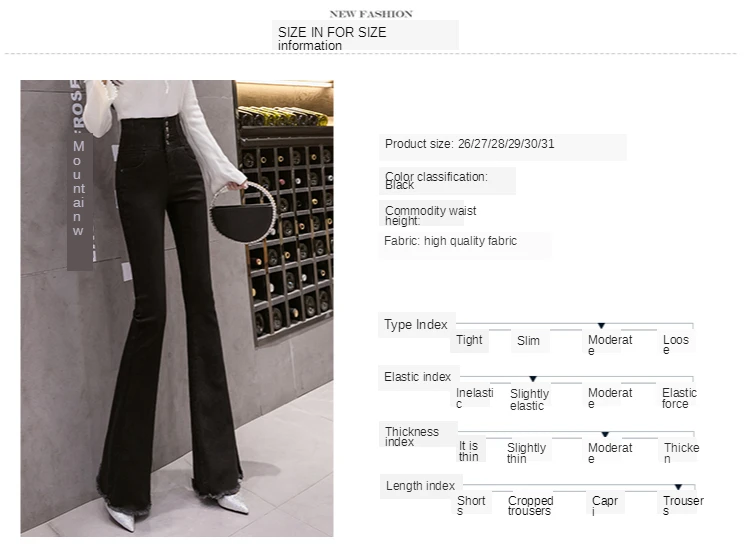Select the Slightly thin thickness label
The width and height of the screenshot is (749, 558).
pos(526,452)
